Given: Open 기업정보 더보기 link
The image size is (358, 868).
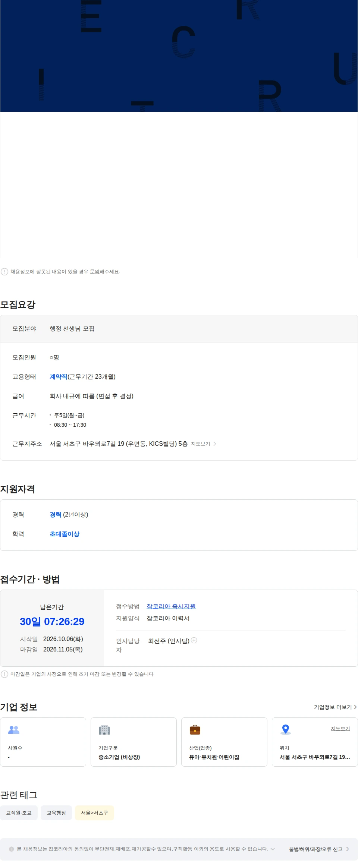Looking at the screenshot, I should click(335, 707).
